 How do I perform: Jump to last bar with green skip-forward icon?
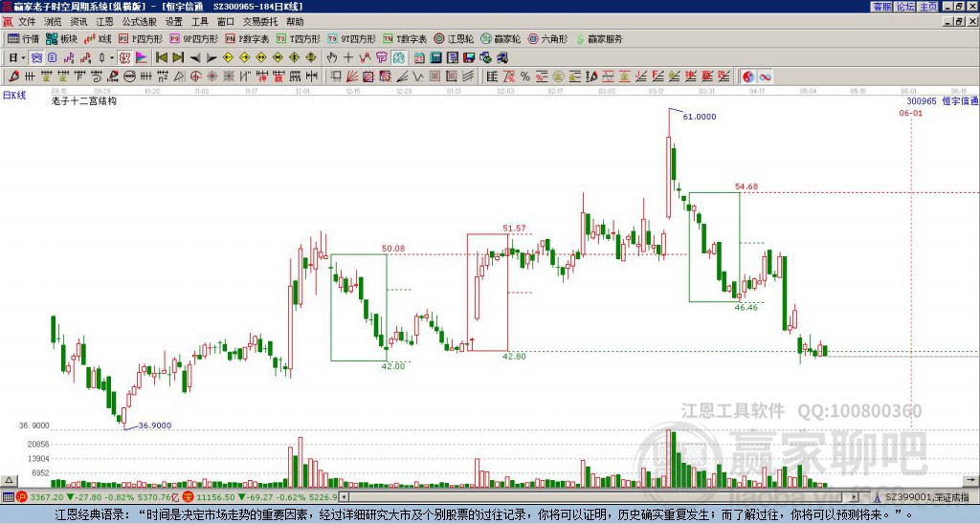tap(178, 58)
